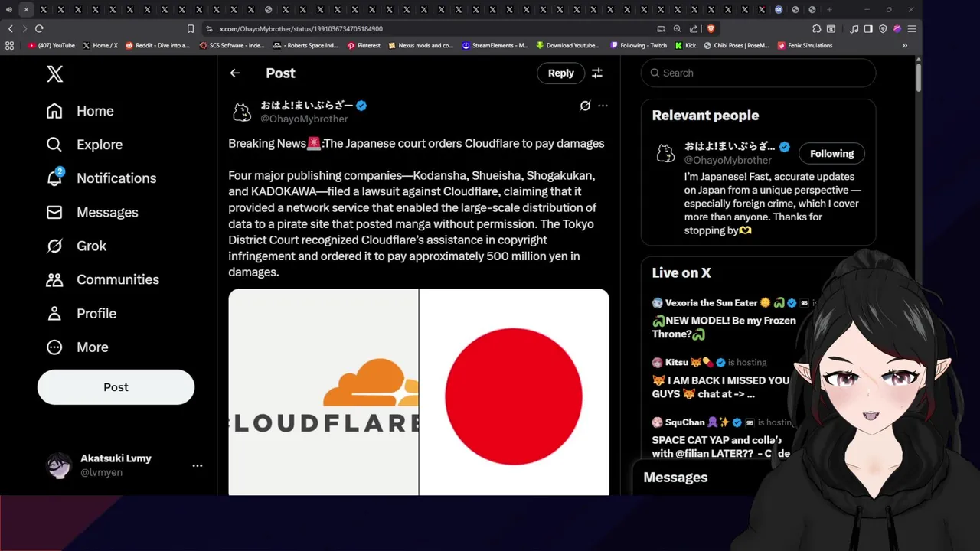Open reply sort filter icon

[x=597, y=73]
